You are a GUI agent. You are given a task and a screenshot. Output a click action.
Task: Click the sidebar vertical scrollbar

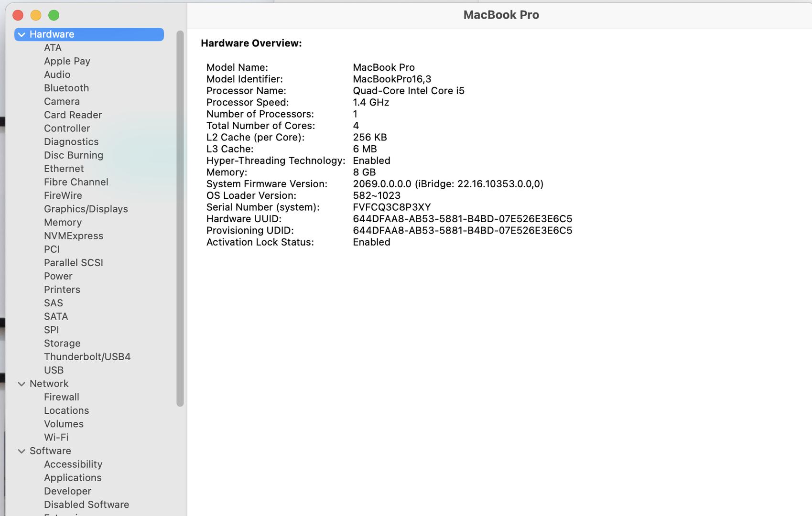tap(180, 218)
